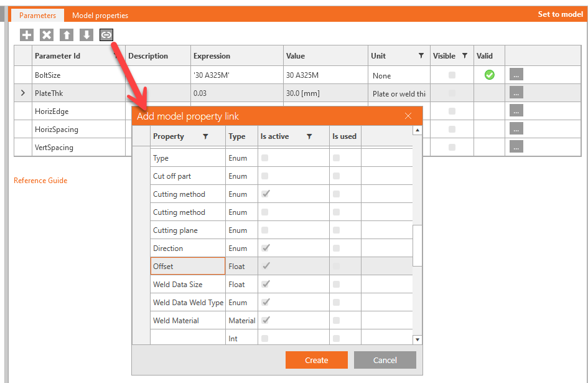
Task: Click the Is used column header
Action: pos(345,136)
